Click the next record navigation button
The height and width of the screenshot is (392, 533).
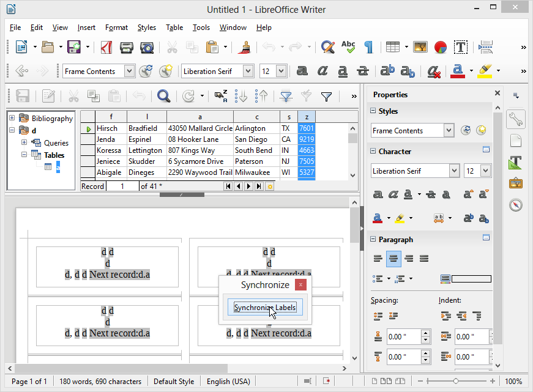pos(249,186)
